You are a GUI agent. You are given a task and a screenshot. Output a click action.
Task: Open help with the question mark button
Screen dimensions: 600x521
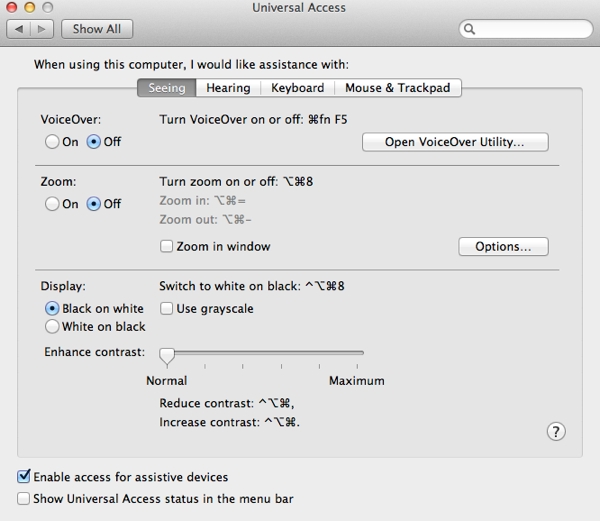tap(556, 432)
